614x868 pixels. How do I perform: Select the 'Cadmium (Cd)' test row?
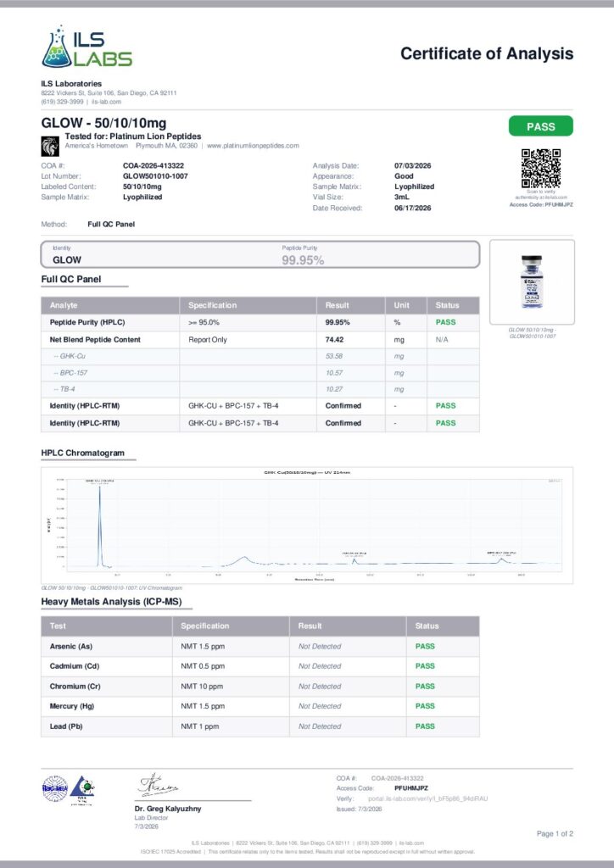coord(260,666)
